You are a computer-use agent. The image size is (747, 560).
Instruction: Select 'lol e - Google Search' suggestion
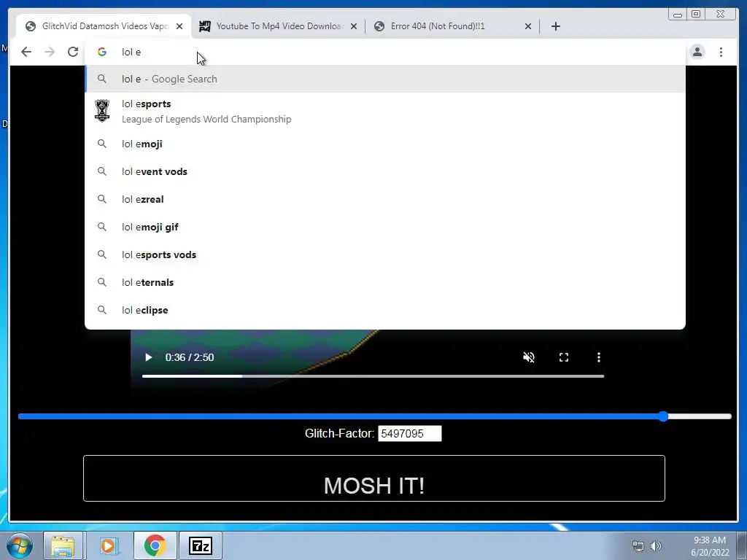(x=385, y=79)
